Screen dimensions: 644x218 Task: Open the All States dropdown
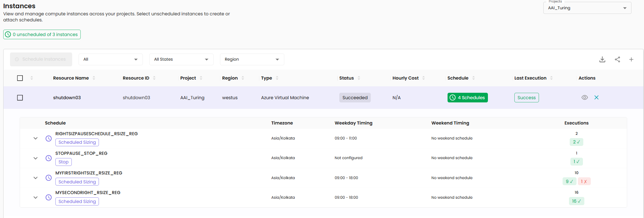(x=181, y=60)
